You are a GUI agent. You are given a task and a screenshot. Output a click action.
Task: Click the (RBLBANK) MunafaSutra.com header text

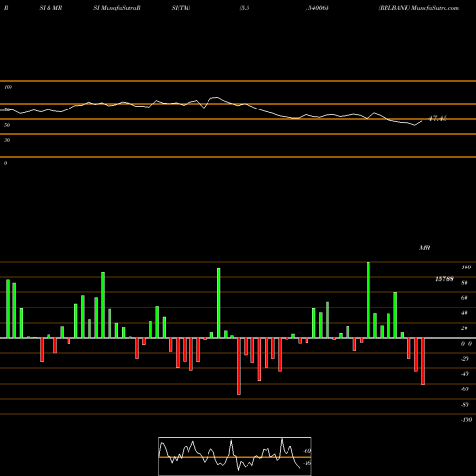coord(418,8)
